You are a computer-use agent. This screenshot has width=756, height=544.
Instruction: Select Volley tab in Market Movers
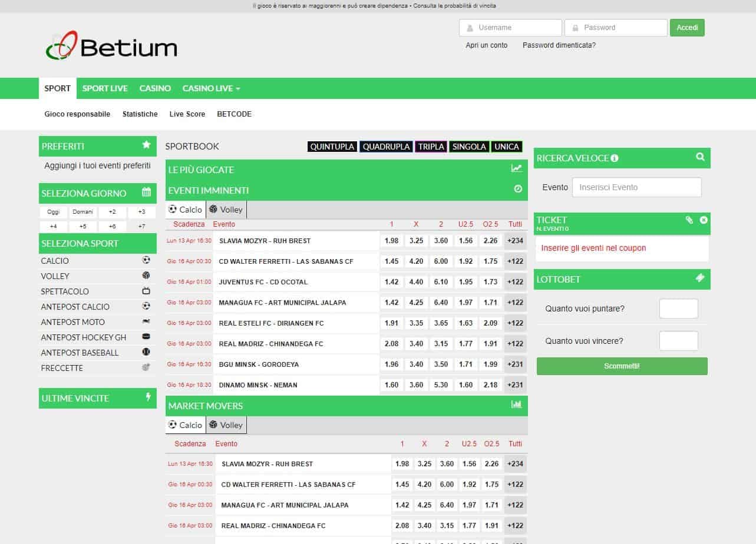[226, 425]
